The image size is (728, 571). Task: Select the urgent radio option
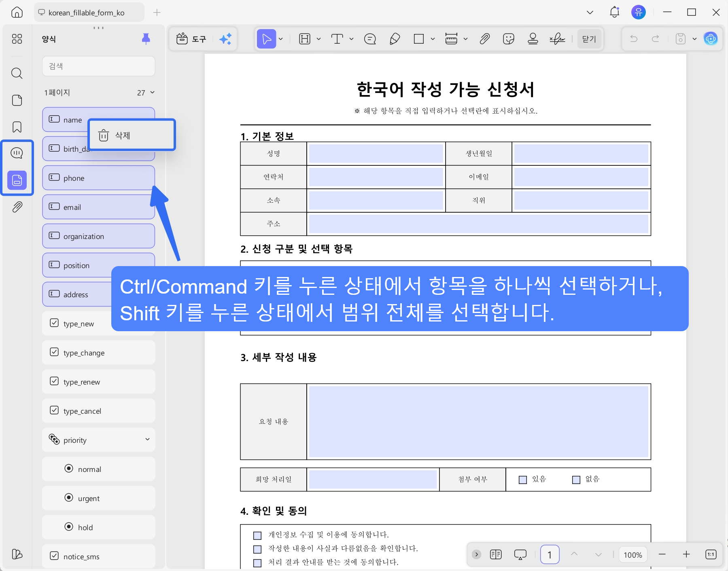98,498
